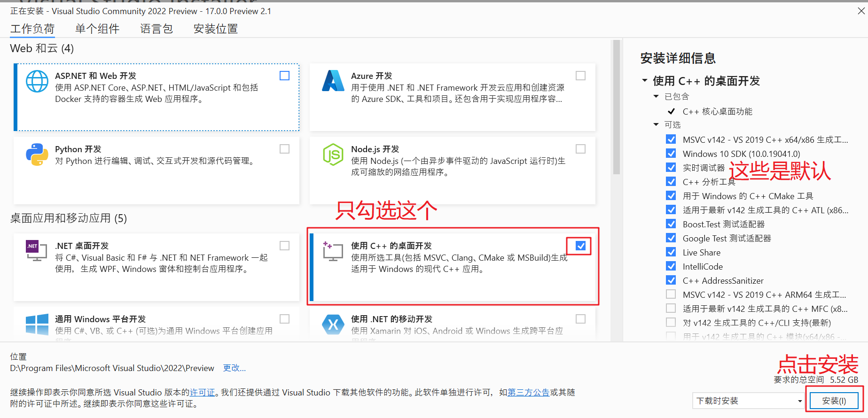Viewport: 868px width, 418px height.
Task: Select the Azure 开发 card title
Action: pos(371,76)
